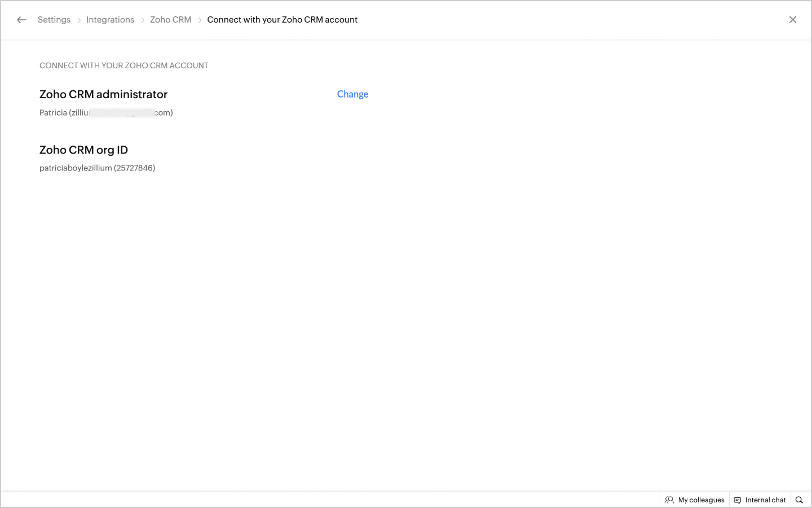Viewport: 812px width, 508px height.
Task: Open the My colleagues text label
Action: (701, 500)
